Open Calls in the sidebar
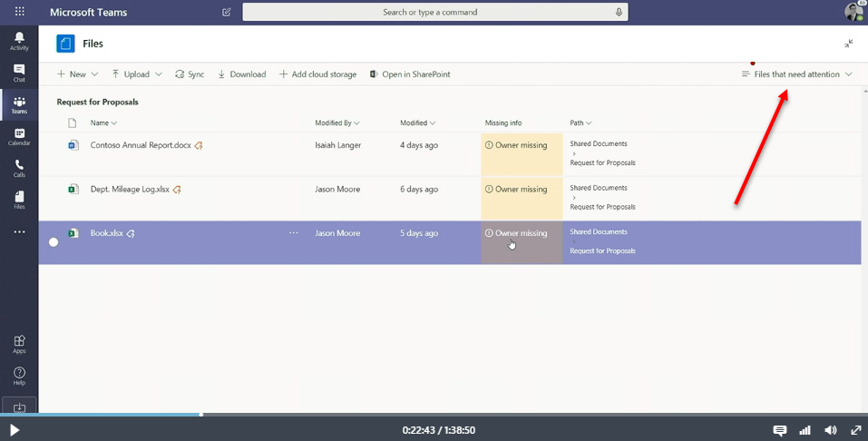 coord(19,169)
